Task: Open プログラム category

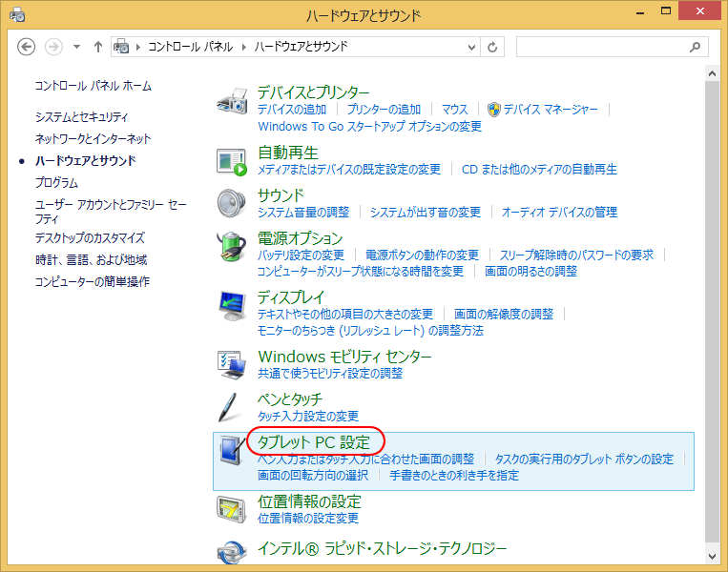Action: pos(56,182)
